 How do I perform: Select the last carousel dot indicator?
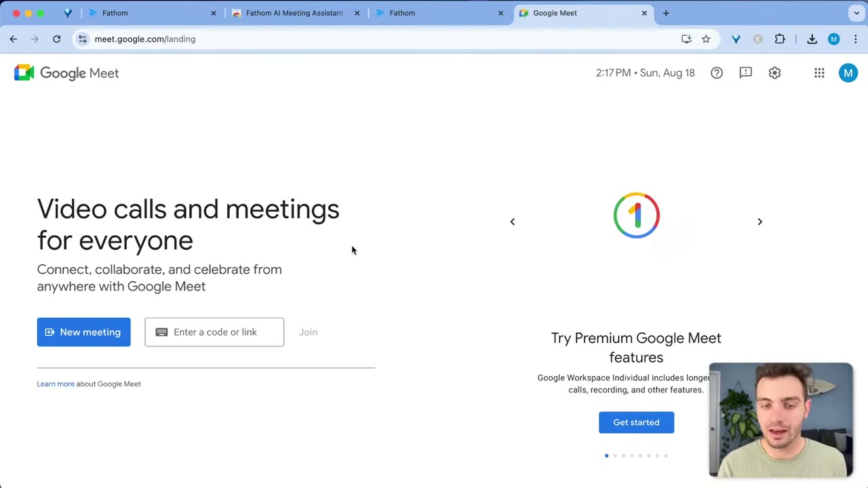tap(666, 455)
